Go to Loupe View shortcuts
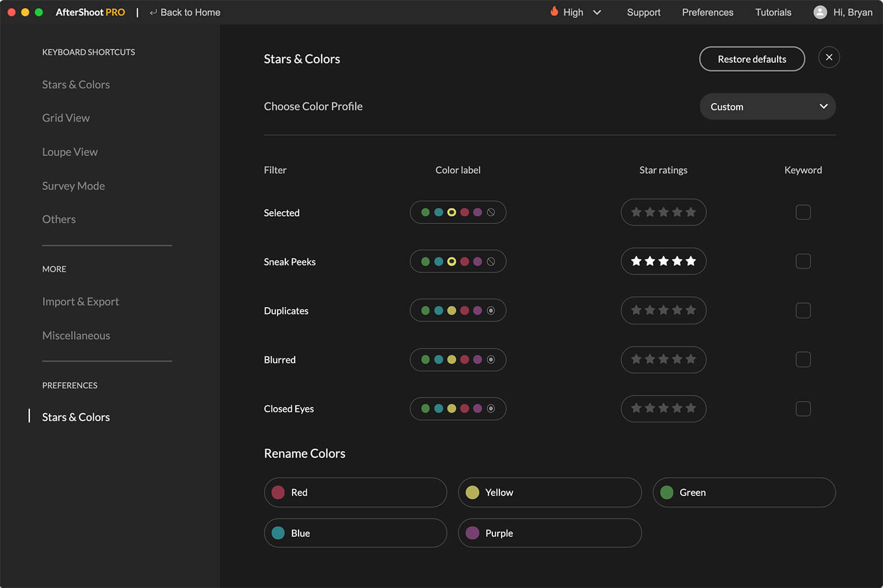This screenshot has width=883, height=588. [70, 152]
